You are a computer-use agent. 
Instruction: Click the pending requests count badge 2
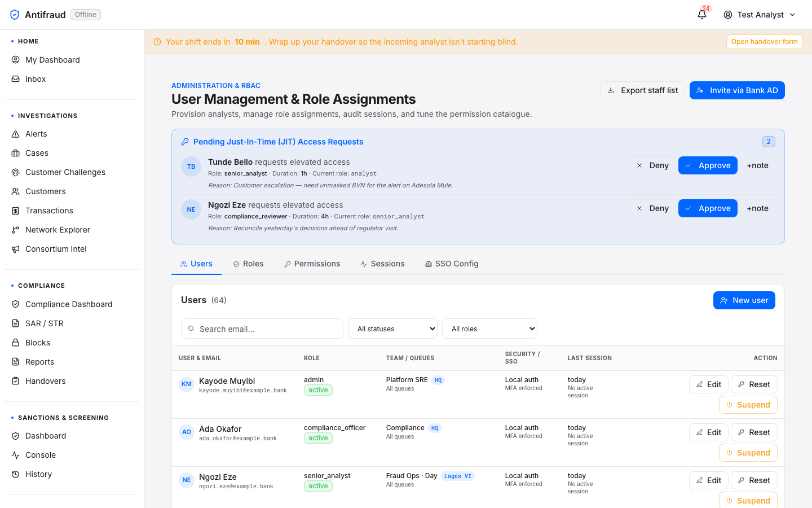769,142
